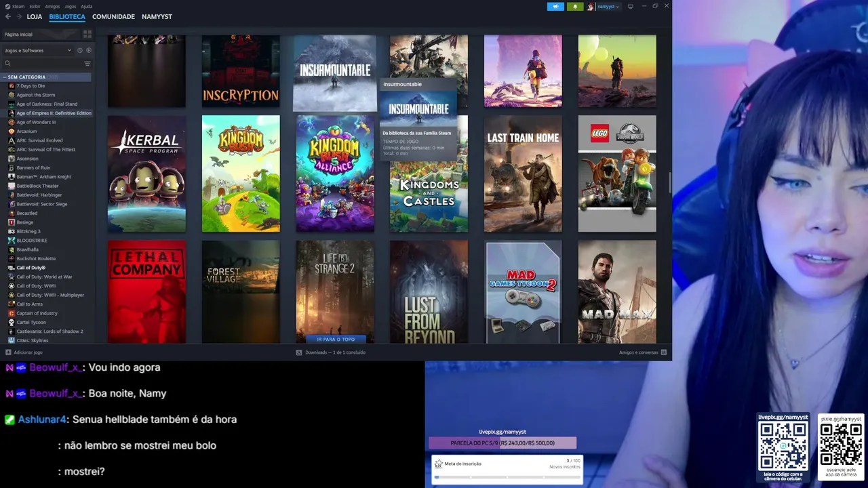Open the Jogos menu

coord(71,6)
